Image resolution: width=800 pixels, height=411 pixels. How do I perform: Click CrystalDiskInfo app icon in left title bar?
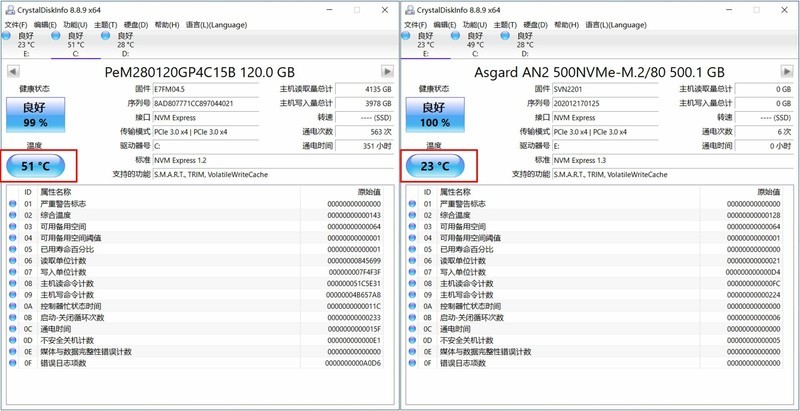(9, 10)
